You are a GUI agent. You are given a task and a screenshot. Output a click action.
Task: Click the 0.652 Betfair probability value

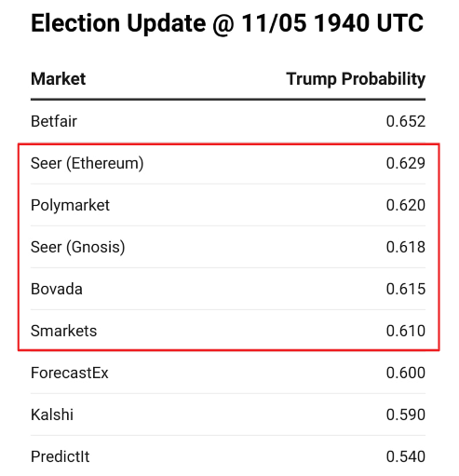[x=406, y=121]
